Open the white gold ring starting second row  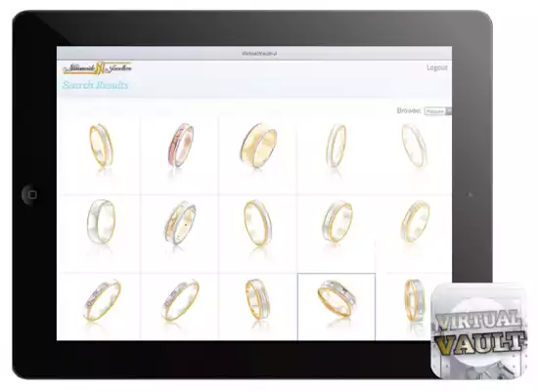tap(101, 222)
